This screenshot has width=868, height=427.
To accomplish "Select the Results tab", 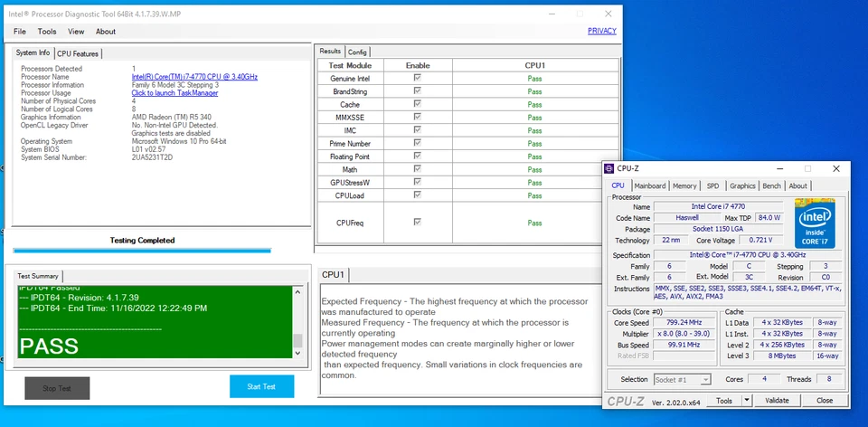I will [331, 51].
